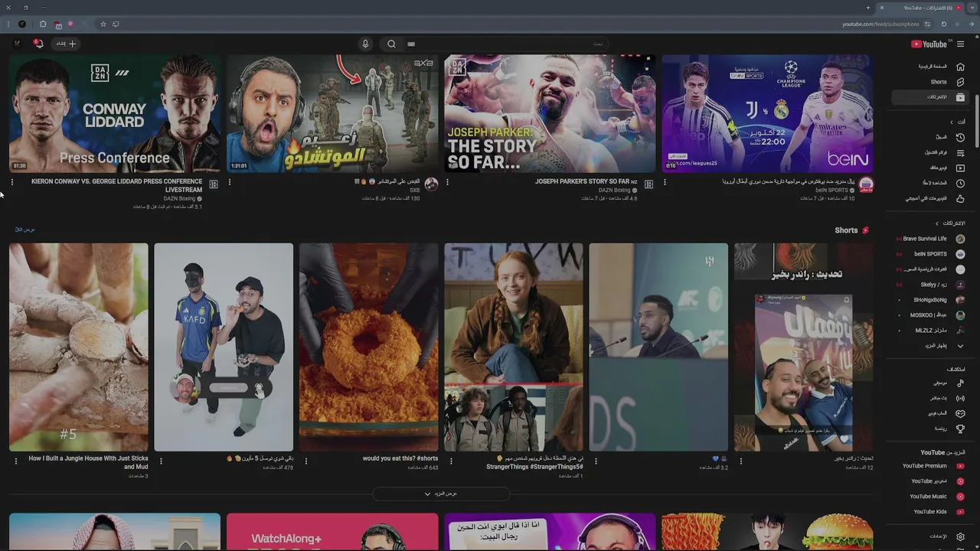Click the YouTube search input field
Viewport: 980px width, 551px height.
(505, 44)
